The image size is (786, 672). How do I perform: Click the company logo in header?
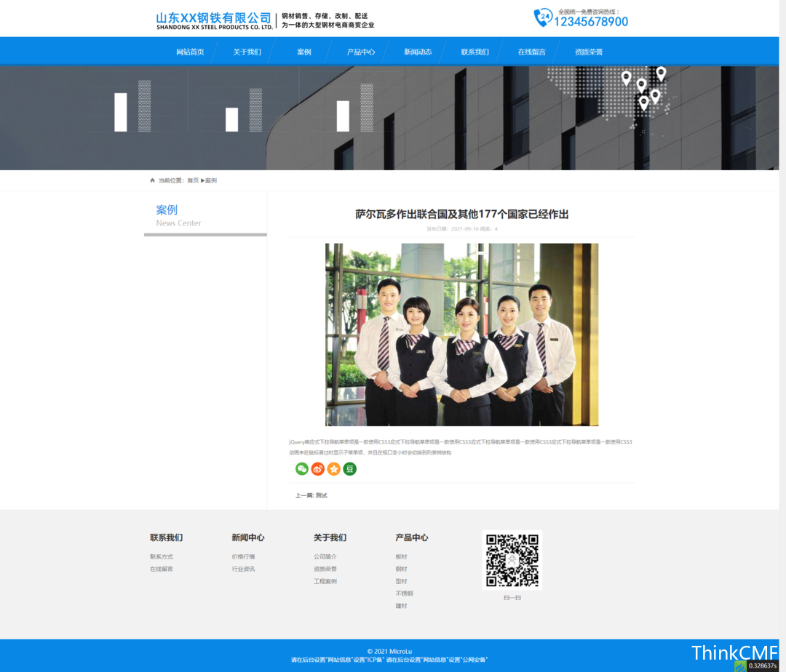tap(214, 20)
